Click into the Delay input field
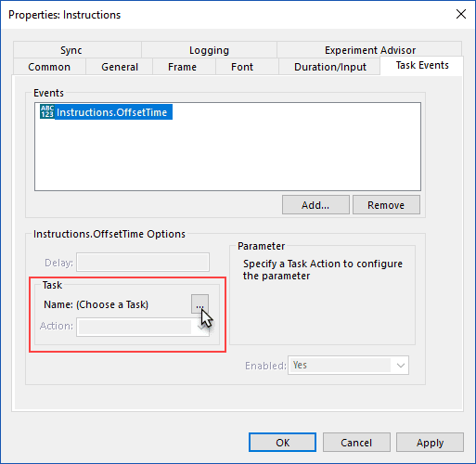 point(143,263)
